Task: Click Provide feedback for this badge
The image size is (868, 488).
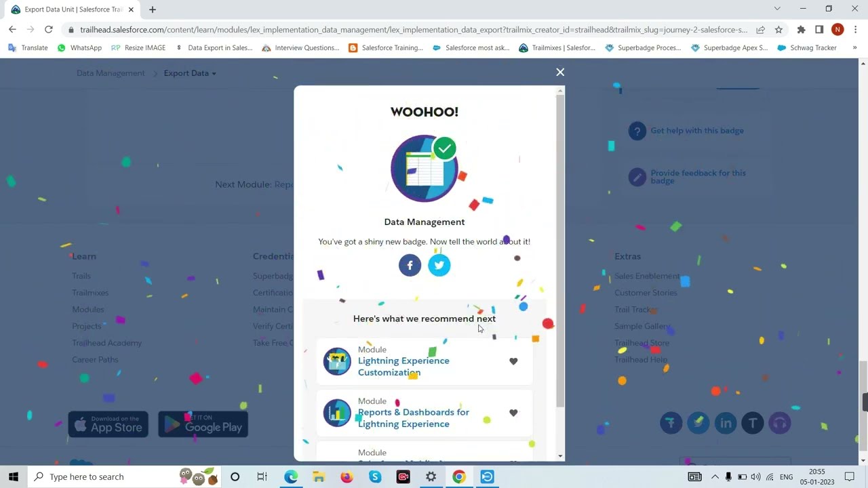Action: click(698, 177)
